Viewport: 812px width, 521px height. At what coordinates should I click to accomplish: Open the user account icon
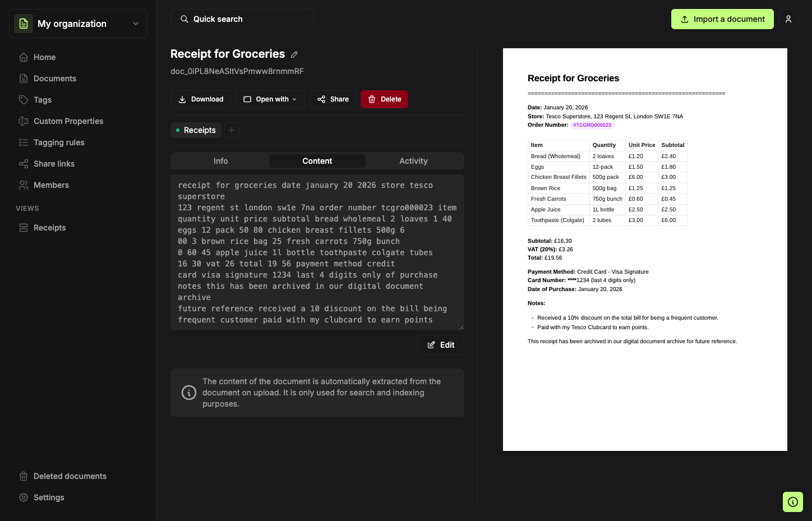788,19
